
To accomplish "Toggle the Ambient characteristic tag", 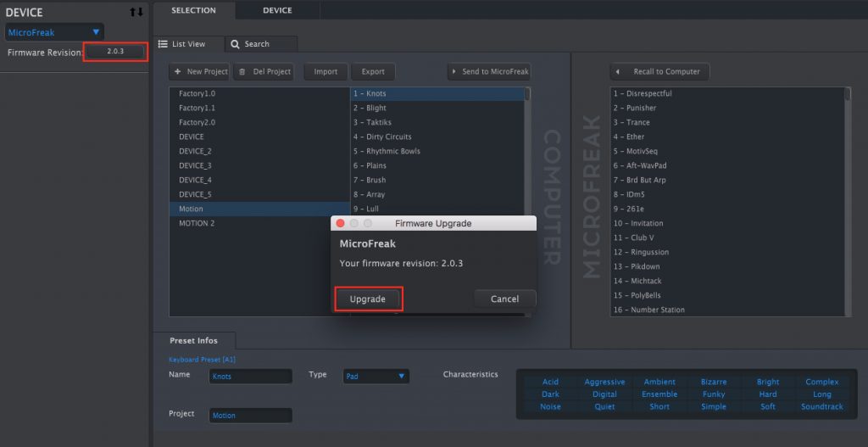I will [659, 383].
